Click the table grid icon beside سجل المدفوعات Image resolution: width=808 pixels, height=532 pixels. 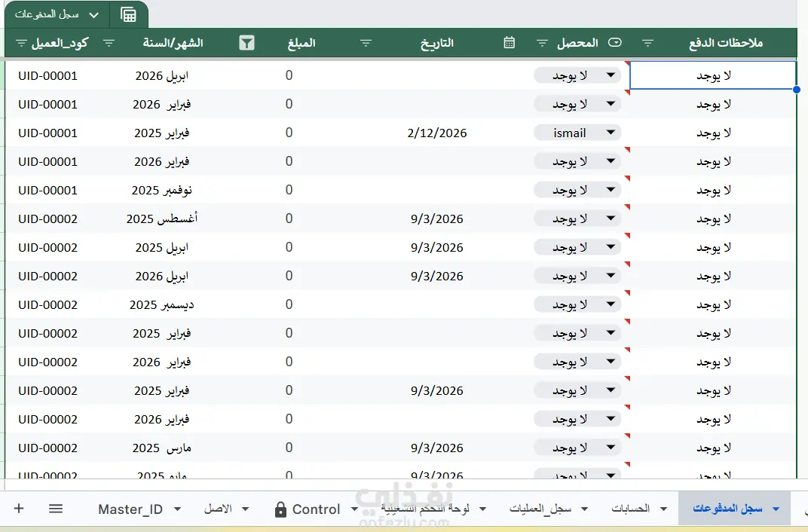click(128, 14)
